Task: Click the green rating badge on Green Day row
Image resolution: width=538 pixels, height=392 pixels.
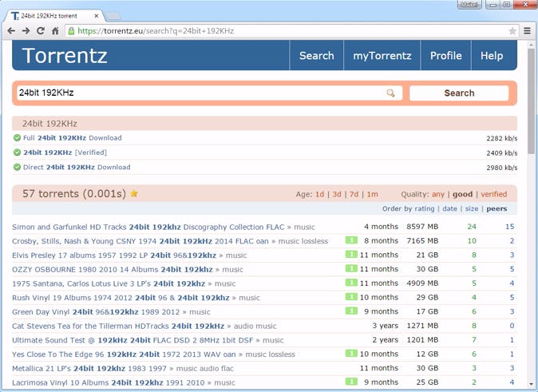Action: [x=351, y=311]
